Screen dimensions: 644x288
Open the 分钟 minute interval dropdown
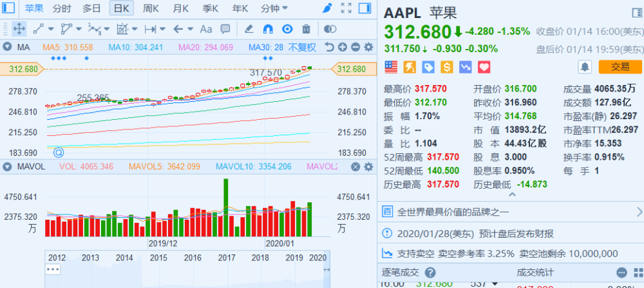click(274, 8)
